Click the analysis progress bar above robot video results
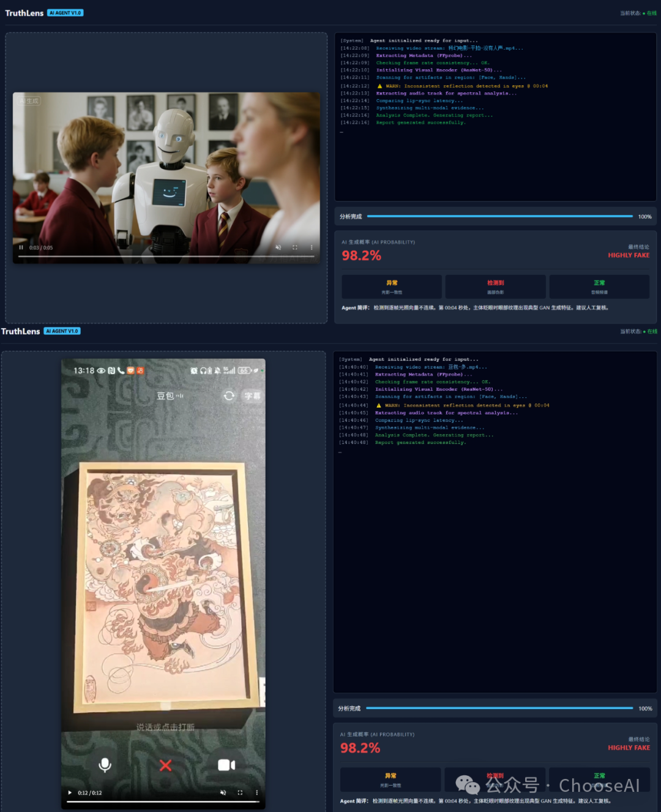661x812 pixels. click(499, 216)
